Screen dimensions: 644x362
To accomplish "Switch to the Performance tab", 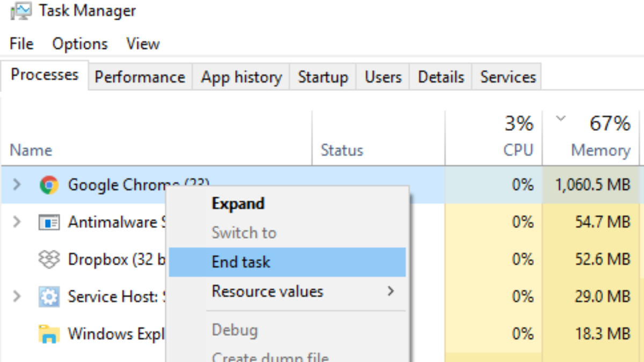I will (x=140, y=77).
